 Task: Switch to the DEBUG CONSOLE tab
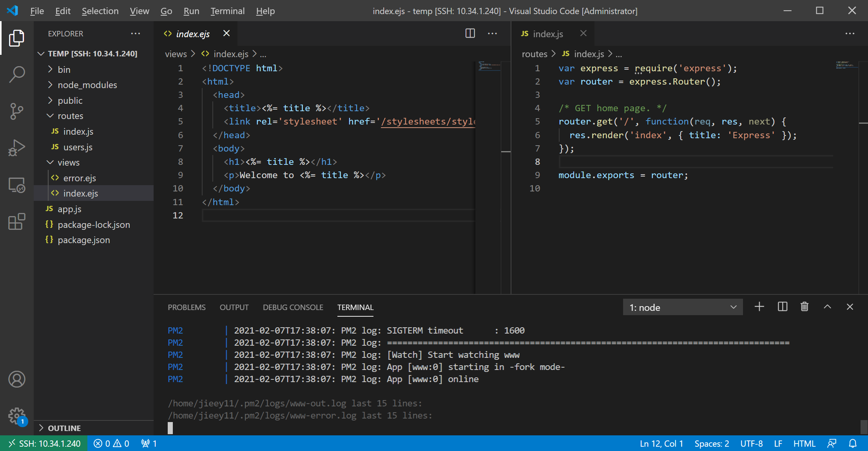(x=293, y=308)
